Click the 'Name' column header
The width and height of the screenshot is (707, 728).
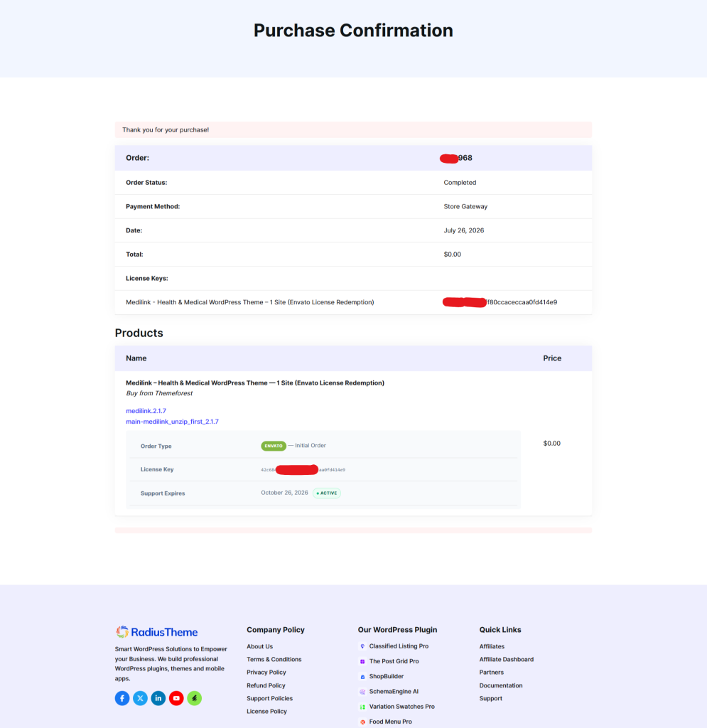coord(136,358)
